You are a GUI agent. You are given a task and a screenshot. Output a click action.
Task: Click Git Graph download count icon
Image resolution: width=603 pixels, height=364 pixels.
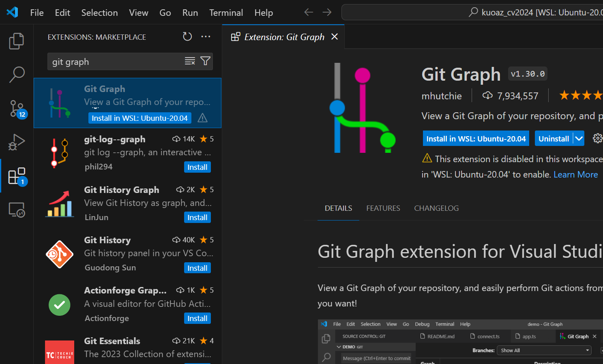pyautogui.click(x=487, y=96)
